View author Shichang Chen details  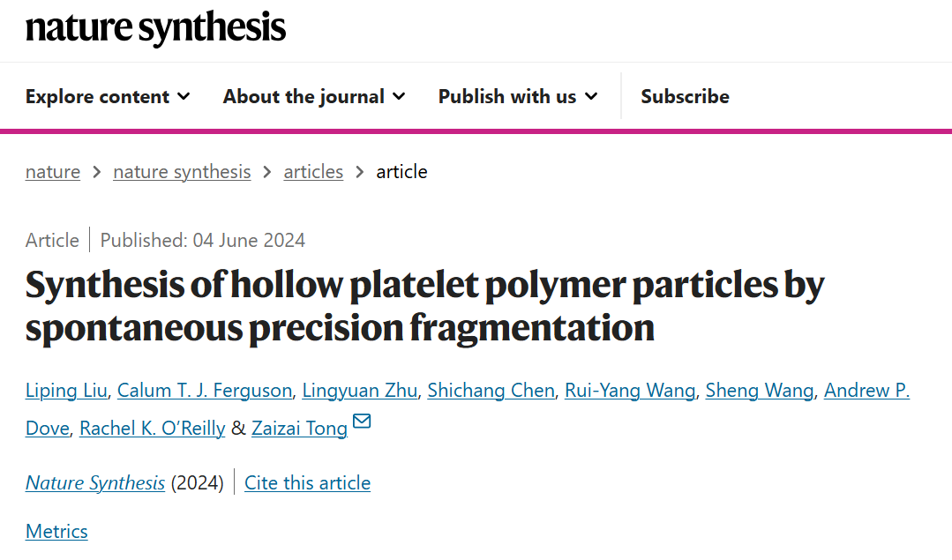[491, 391]
